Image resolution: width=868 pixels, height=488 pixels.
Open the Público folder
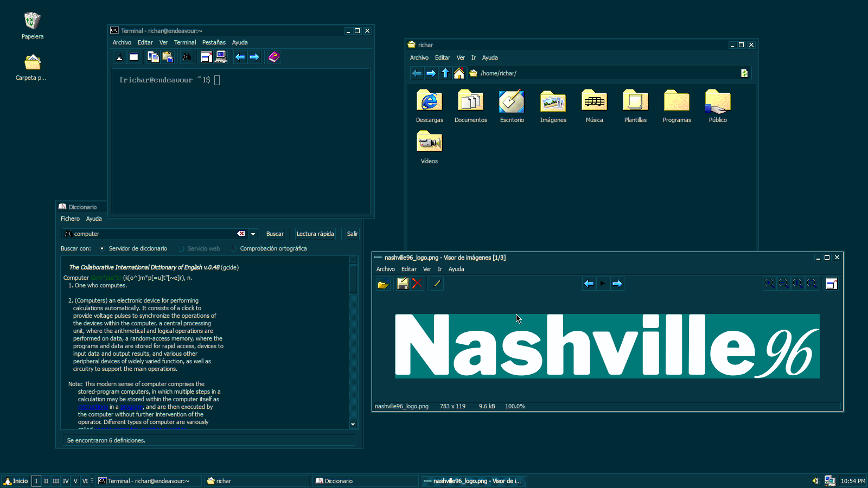[718, 106]
